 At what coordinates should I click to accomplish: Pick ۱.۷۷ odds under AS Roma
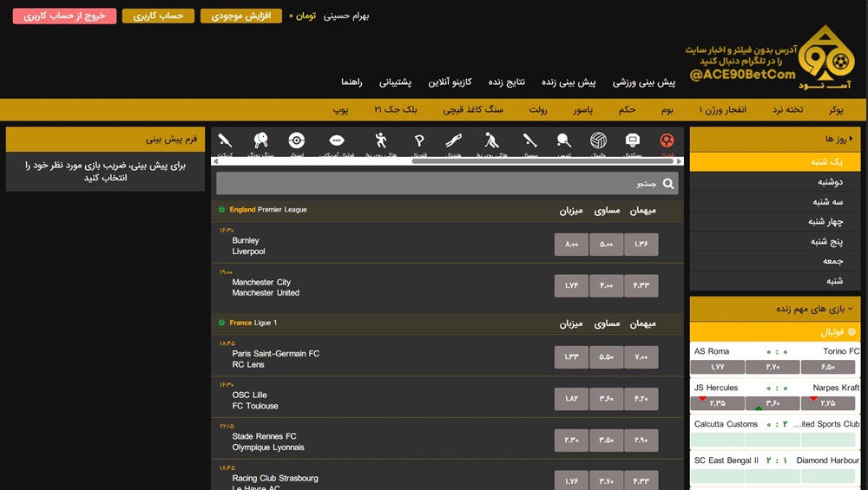pyautogui.click(x=718, y=367)
